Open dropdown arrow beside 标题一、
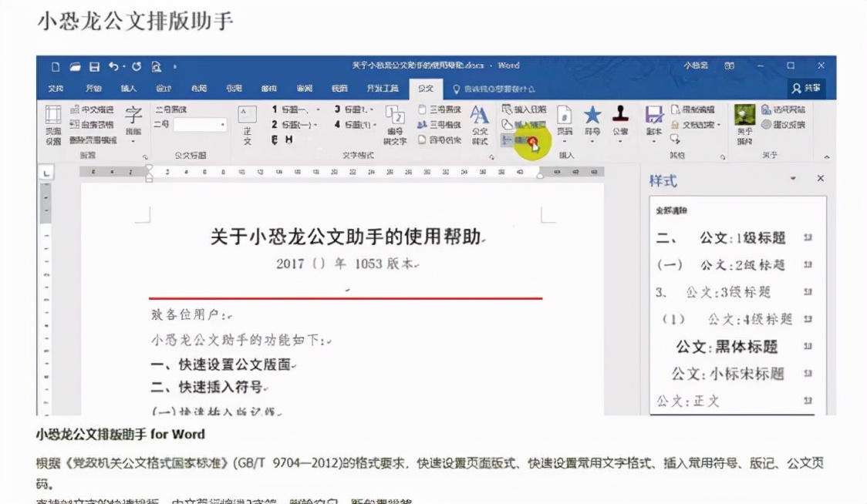 (x=318, y=109)
